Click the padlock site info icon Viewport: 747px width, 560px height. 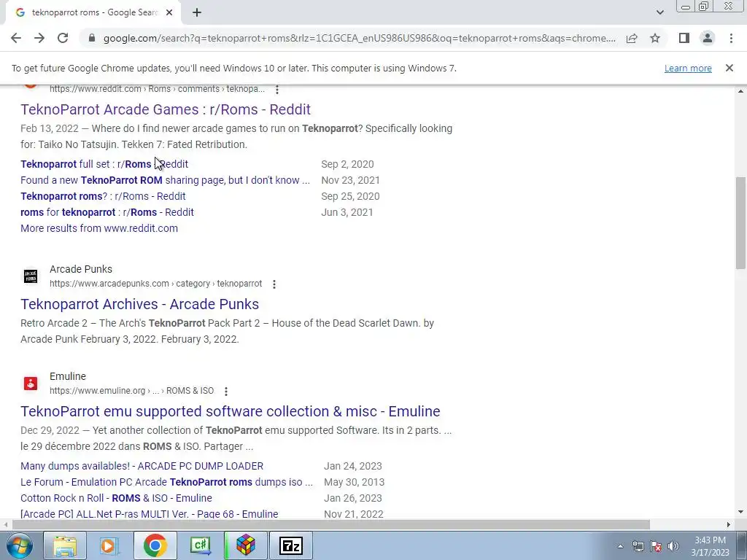point(92,38)
